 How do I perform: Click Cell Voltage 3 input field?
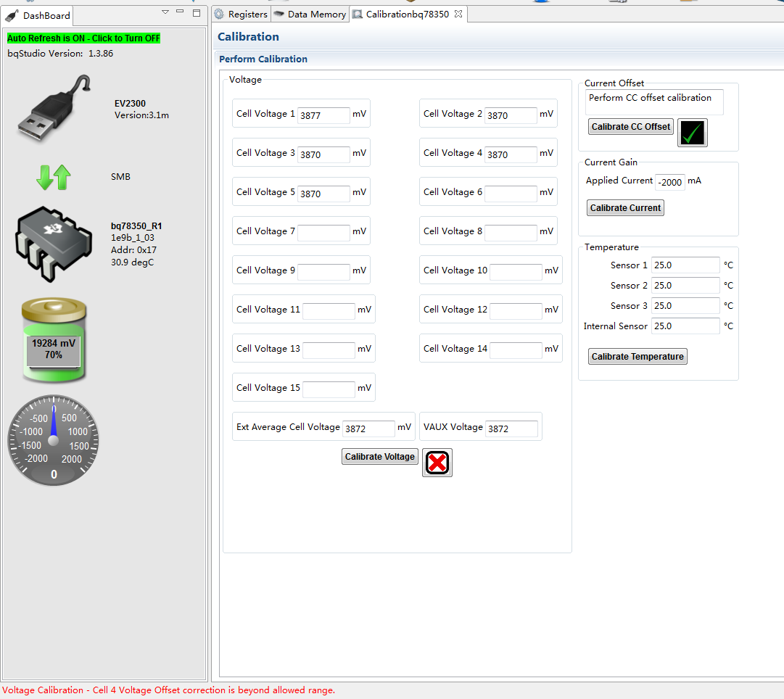point(323,154)
